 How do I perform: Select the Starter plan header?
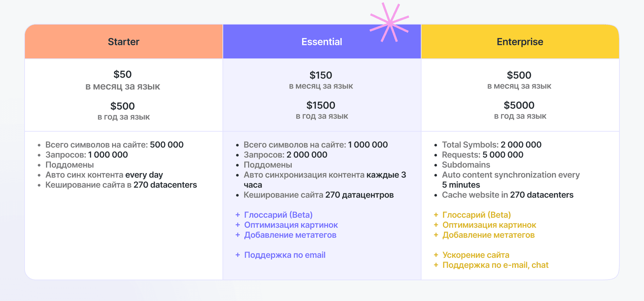(x=124, y=41)
